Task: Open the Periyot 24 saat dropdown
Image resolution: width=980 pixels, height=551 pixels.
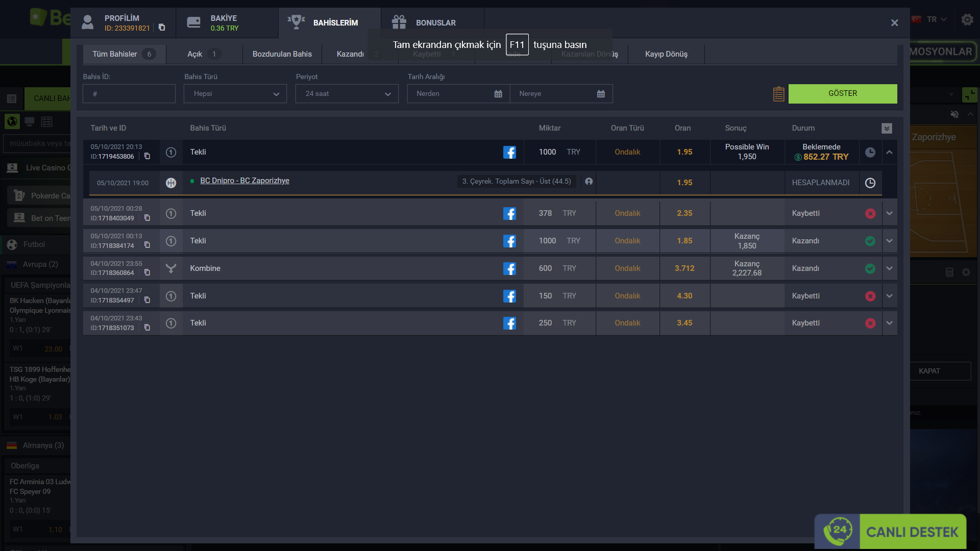Action: click(x=347, y=94)
